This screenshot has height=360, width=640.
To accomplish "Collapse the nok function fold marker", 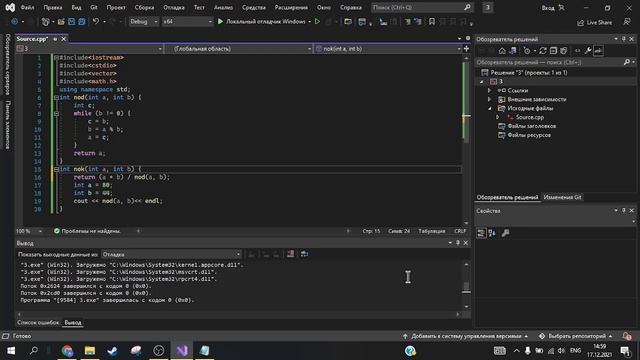I will [x=56, y=169].
